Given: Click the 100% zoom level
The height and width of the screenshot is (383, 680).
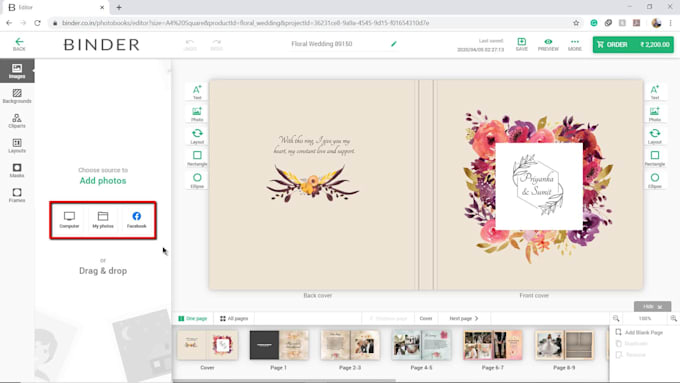Looking at the screenshot, I should pyautogui.click(x=645, y=318).
